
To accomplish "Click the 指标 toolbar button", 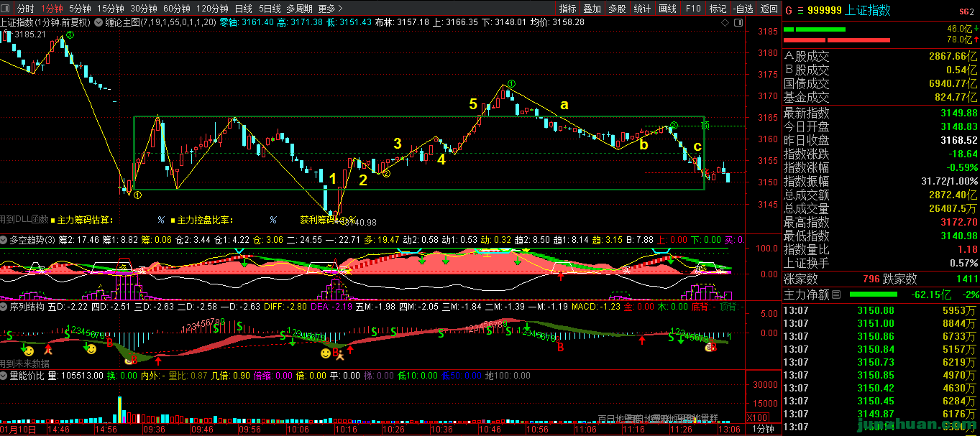I will 567,9.
